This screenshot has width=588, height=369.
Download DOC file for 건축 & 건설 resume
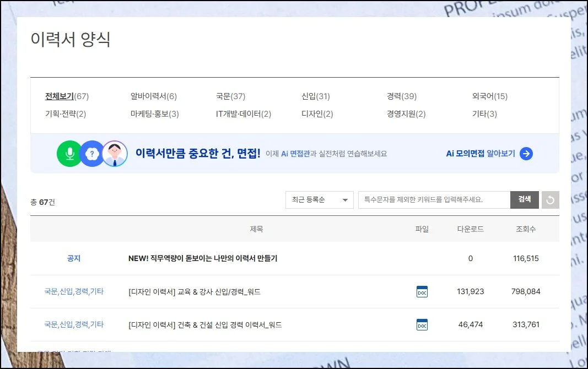click(x=422, y=325)
